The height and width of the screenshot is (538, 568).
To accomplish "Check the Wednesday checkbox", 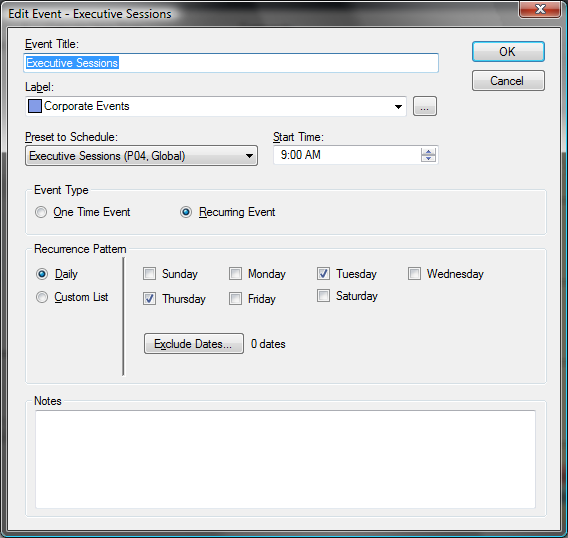I will (414, 274).
